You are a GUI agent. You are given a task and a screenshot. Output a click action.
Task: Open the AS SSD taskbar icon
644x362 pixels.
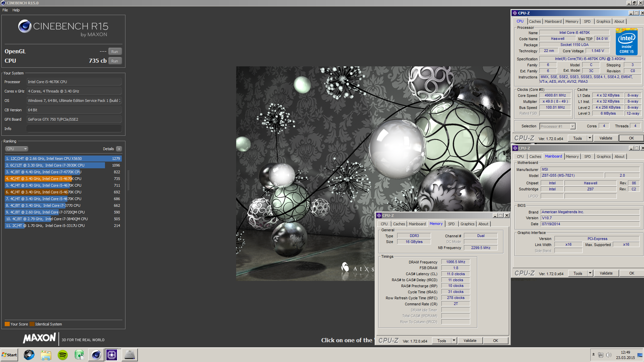129,355
